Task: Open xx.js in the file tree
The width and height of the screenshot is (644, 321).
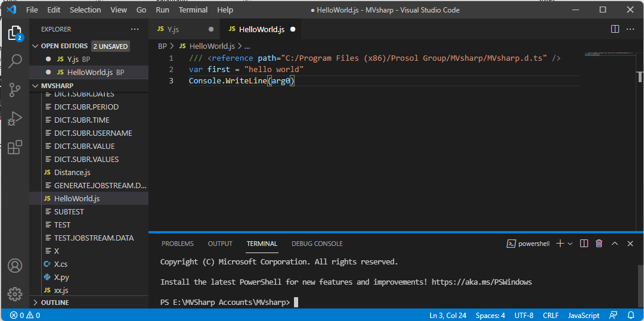Action: (89, 290)
